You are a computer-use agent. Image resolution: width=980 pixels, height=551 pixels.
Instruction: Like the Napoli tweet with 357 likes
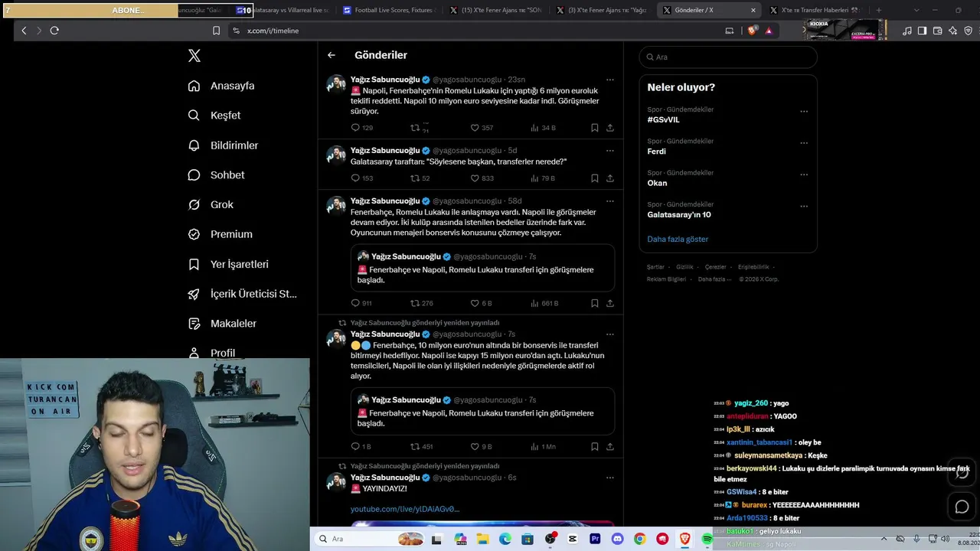[475, 128]
